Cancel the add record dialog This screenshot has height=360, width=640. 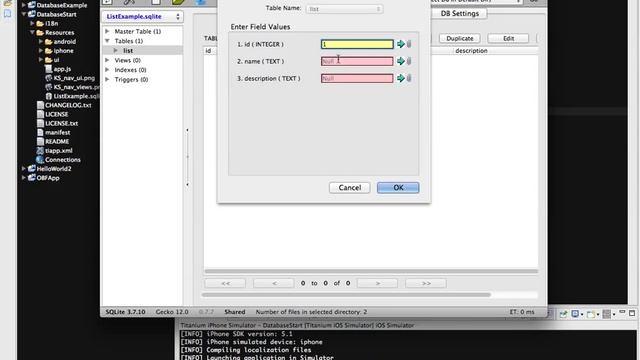click(x=350, y=188)
